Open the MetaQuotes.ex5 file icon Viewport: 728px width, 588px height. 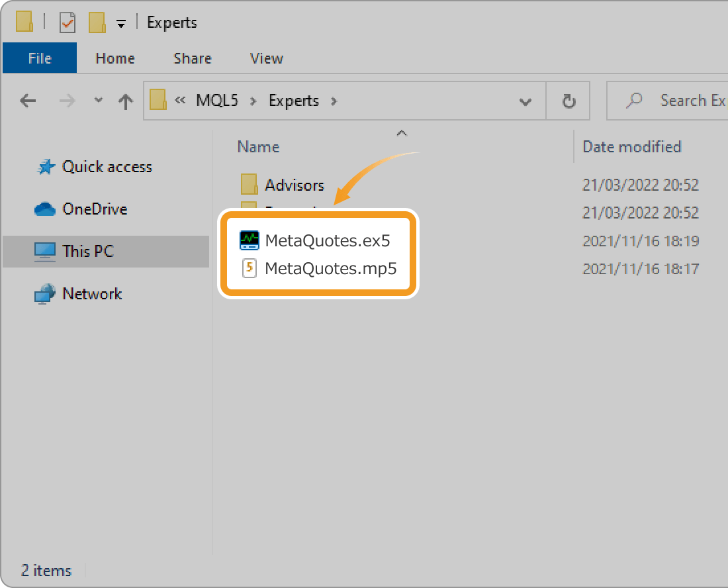click(x=250, y=240)
